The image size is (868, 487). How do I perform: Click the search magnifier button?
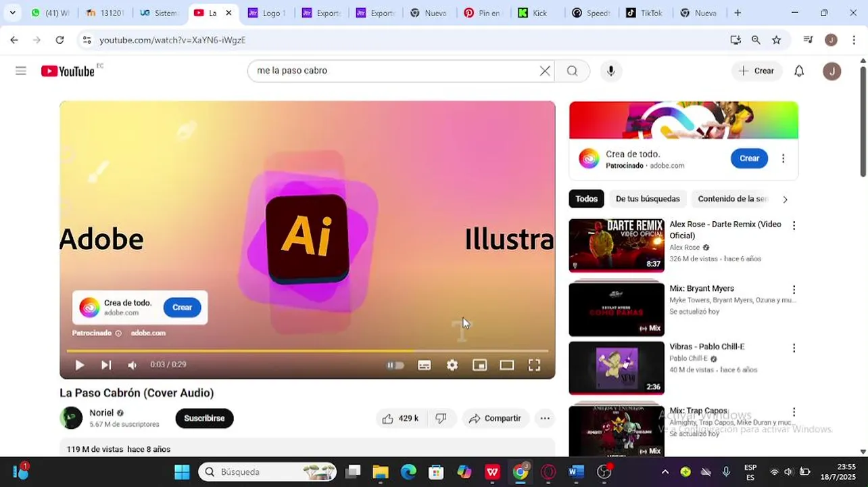573,71
